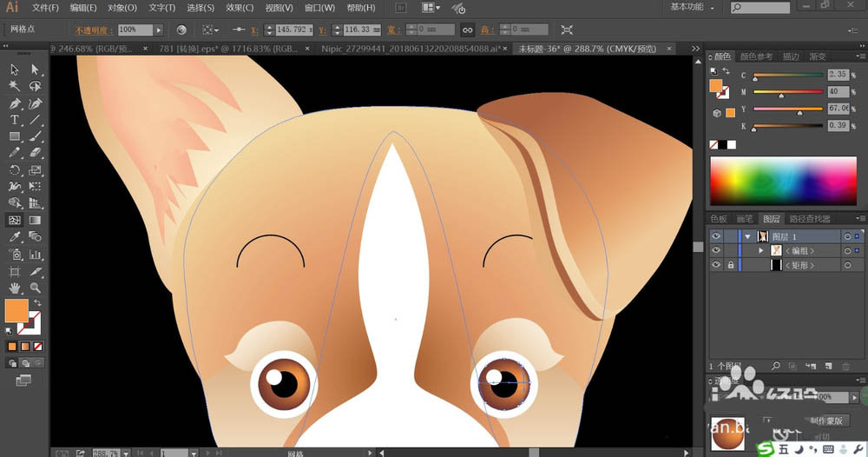This screenshot has height=457, width=868.
Task: Select the Type tool in toolbox
Action: pos(15,120)
